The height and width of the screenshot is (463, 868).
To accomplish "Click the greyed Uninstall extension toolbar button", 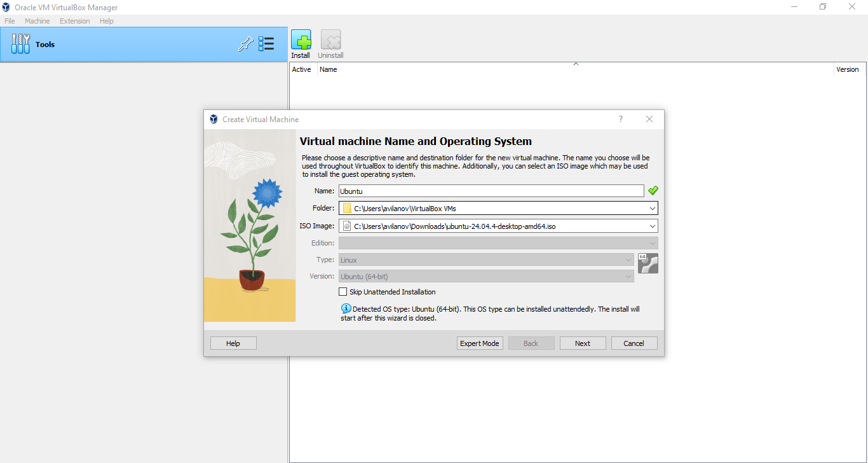I will coord(330,45).
